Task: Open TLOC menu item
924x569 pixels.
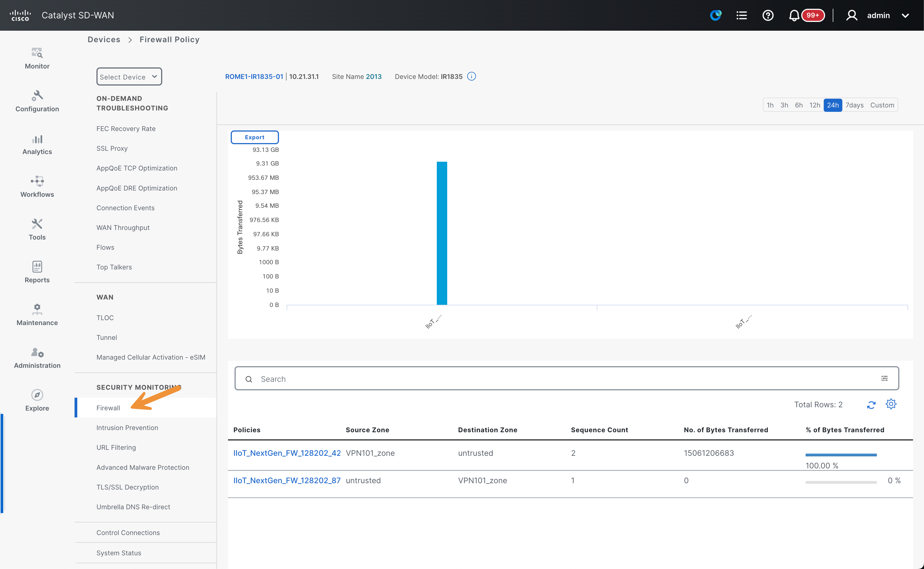Action: coord(105,318)
